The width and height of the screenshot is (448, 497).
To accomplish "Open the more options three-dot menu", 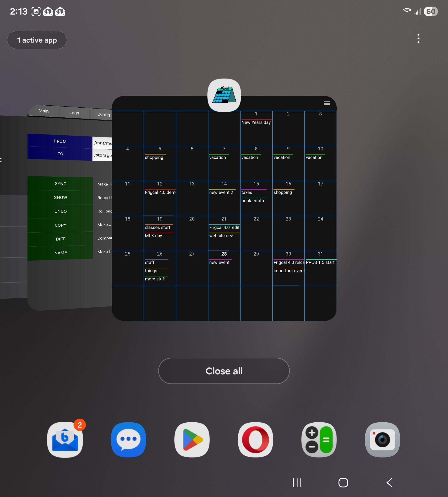I will pyautogui.click(x=418, y=39).
